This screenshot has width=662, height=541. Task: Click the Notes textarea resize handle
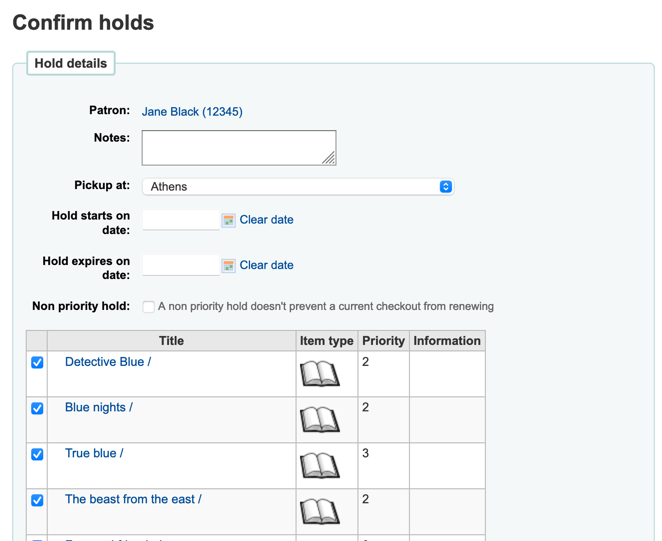[329, 158]
